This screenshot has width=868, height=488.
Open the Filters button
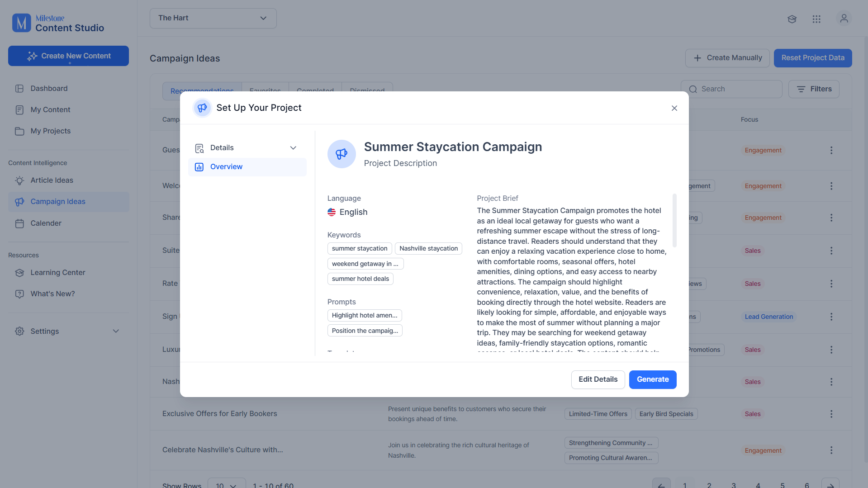814,89
